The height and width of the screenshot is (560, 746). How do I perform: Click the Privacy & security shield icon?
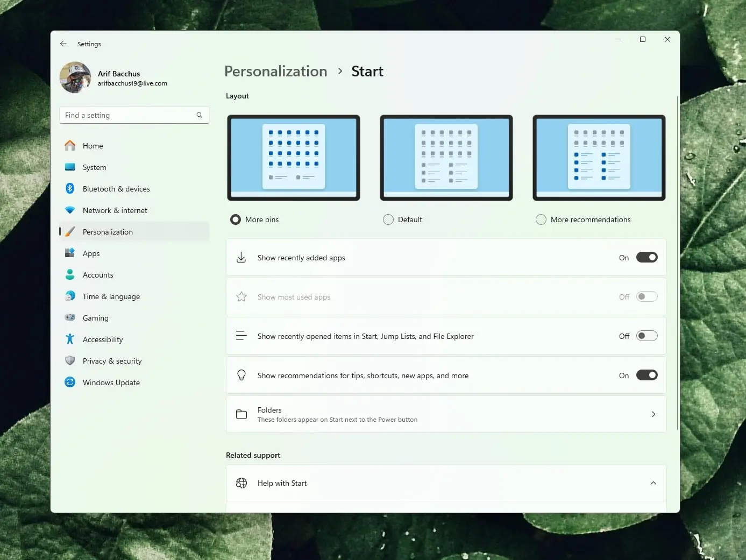(x=70, y=361)
